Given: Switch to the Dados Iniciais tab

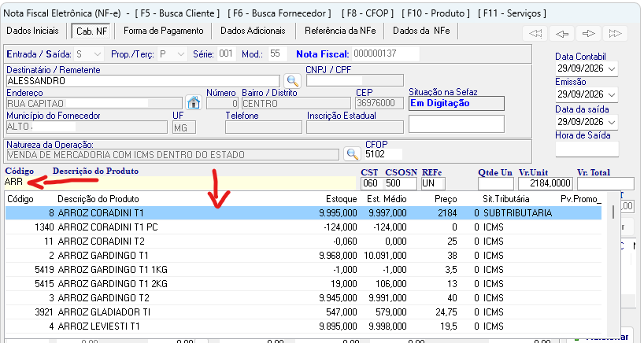Looking at the screenshot, I should click(x=33, y=31).
